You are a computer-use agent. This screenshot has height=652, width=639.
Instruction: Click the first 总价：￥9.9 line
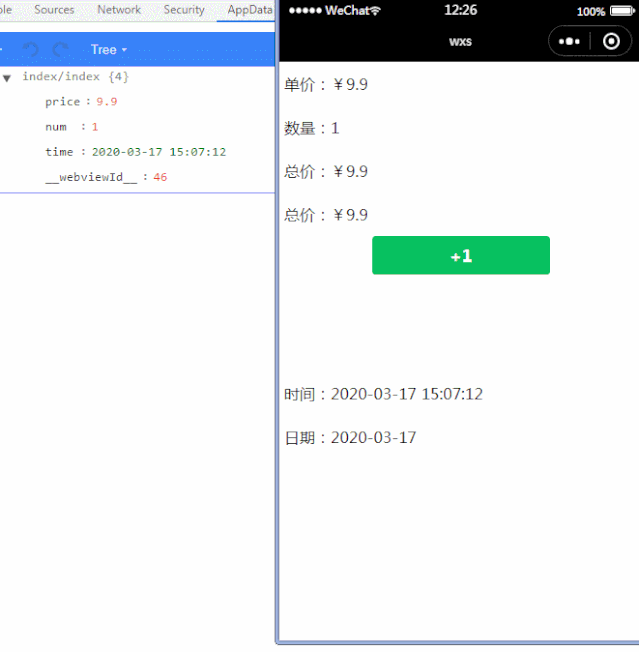point(326,171)
